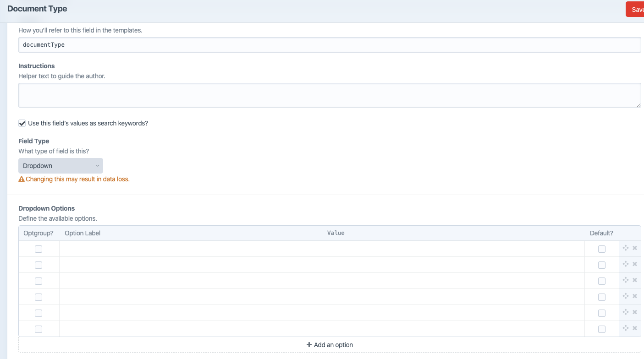Delete the second dropdown option row
Viewport: 644px width, 359px height.
pos(635,264)
